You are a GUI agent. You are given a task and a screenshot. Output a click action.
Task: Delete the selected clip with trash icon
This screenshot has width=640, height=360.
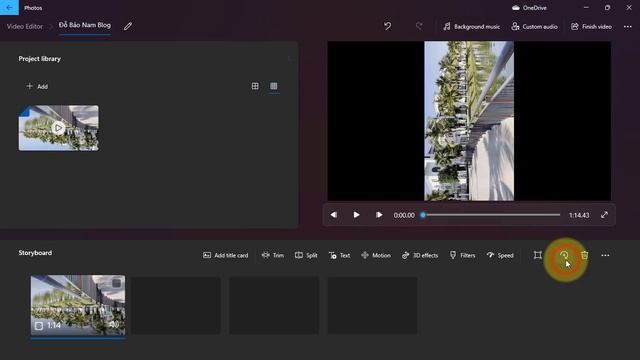pyautogui.click(x=585, y=255)
